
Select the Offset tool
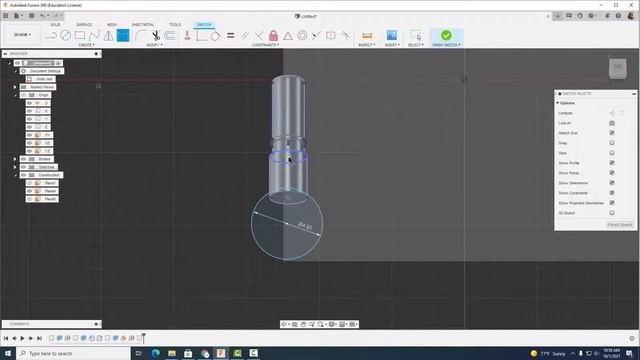[x=170, y=36]
